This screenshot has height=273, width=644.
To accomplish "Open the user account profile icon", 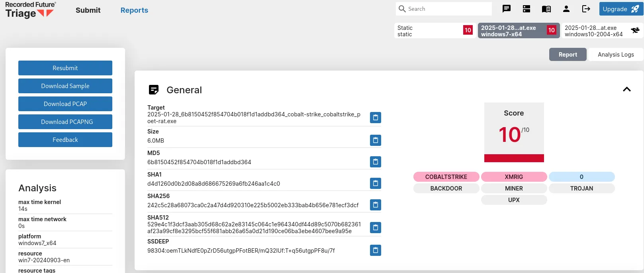I will click(x=566, y=9).
